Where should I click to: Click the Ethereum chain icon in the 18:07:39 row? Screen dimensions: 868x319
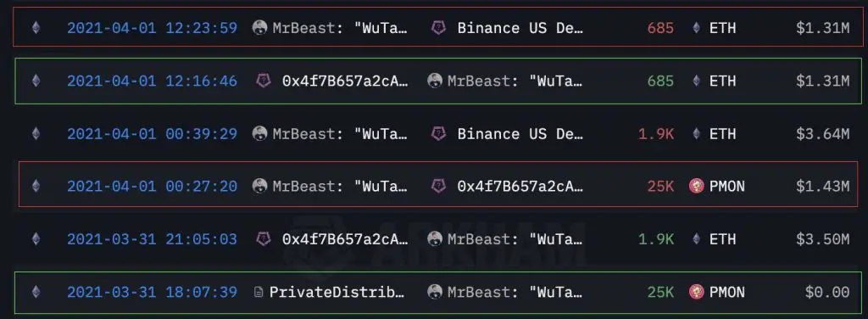pyautogui.click(x=36, y=292)
